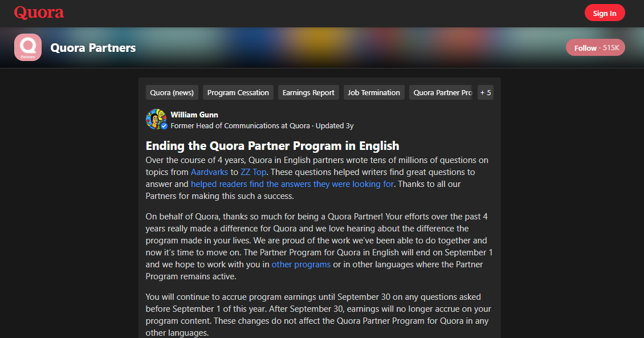The width and height of the screenshot is (644, 338).
Task: Open the Quora home logo
Action: [x=39, y=13]
